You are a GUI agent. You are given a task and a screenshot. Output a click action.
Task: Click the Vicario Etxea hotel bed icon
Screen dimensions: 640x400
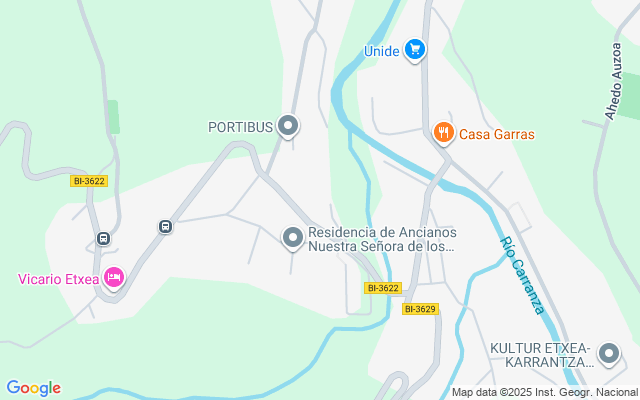click(x=114, y=278)
